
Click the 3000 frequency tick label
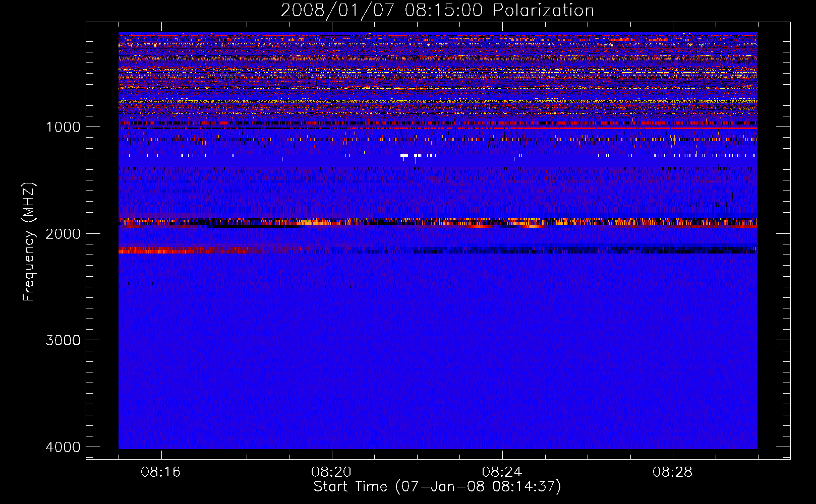point(63,340)
